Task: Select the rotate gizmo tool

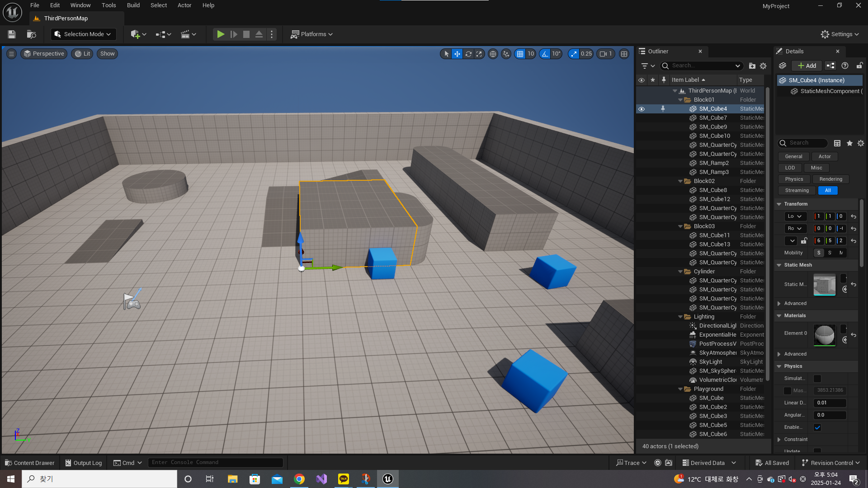Action: pyautogui.click(x=468, y=54)
